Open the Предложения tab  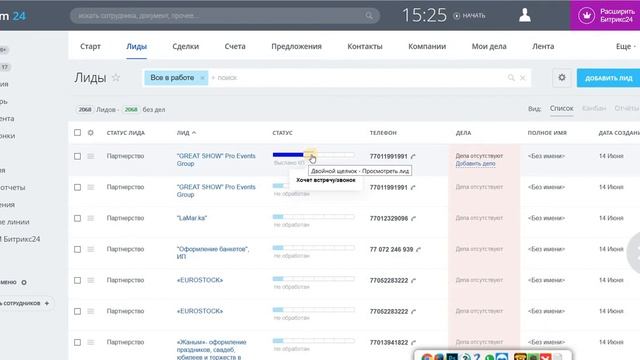(296, 47)
